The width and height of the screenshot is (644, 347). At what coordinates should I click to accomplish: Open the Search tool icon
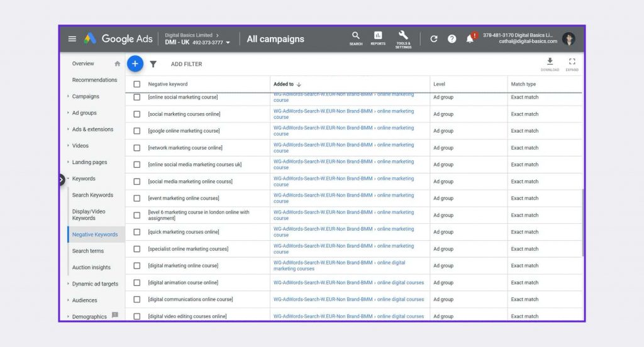[356, 38]
